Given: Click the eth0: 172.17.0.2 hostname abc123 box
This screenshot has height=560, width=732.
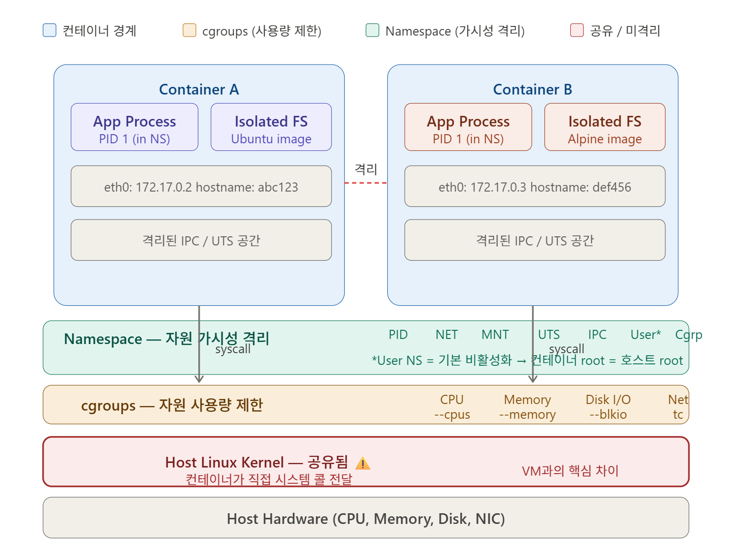Looking at the screenshot, I should click(201, 186).
